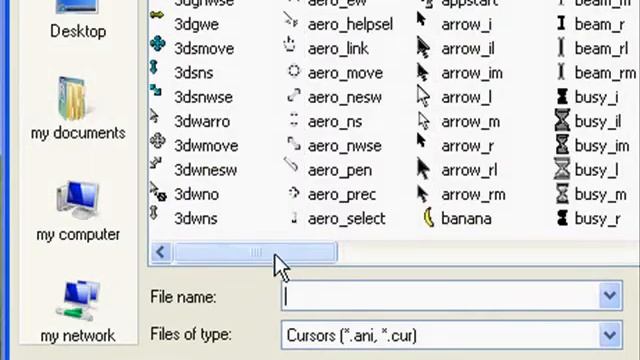Select the busy_r hourglass icon
This screenshot has width=640, height=360.
562,218
